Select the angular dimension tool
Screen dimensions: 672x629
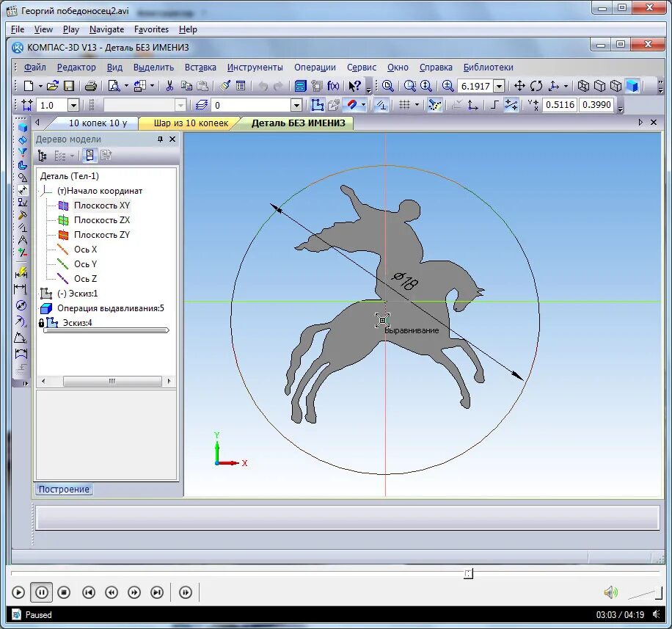pyautogui.click(x=21, y=338)
